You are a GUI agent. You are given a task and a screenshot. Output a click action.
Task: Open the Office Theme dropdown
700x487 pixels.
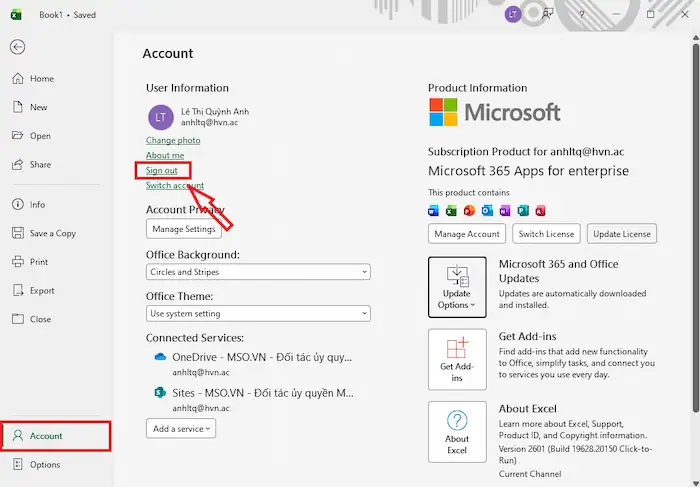tap(258, 314)
